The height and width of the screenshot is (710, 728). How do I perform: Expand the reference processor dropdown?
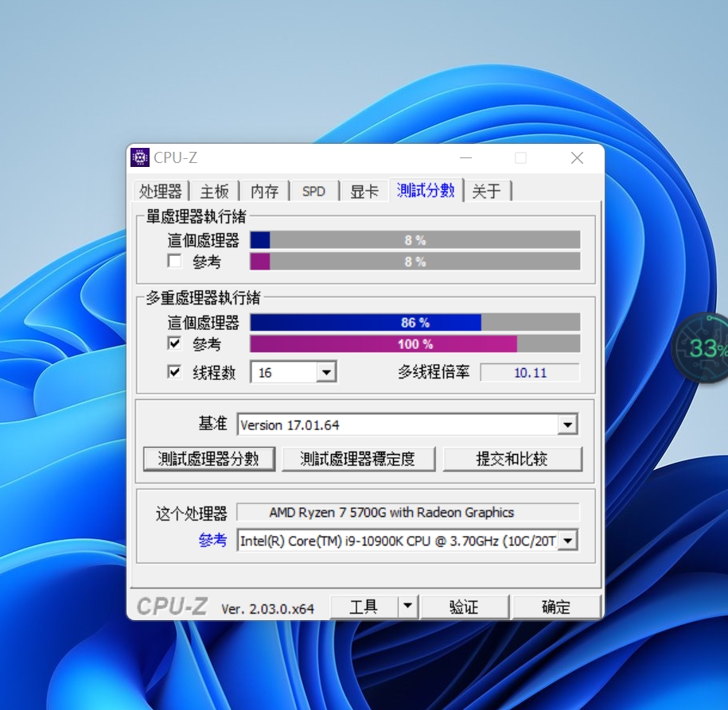[x=567, y=541]
